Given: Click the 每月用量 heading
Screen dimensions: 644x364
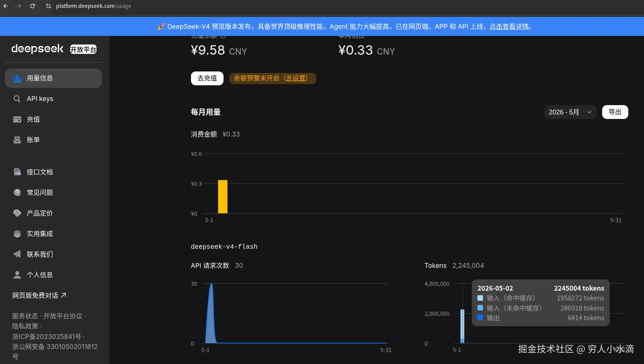Looking at the screenshot, I should tap(206, 112).
